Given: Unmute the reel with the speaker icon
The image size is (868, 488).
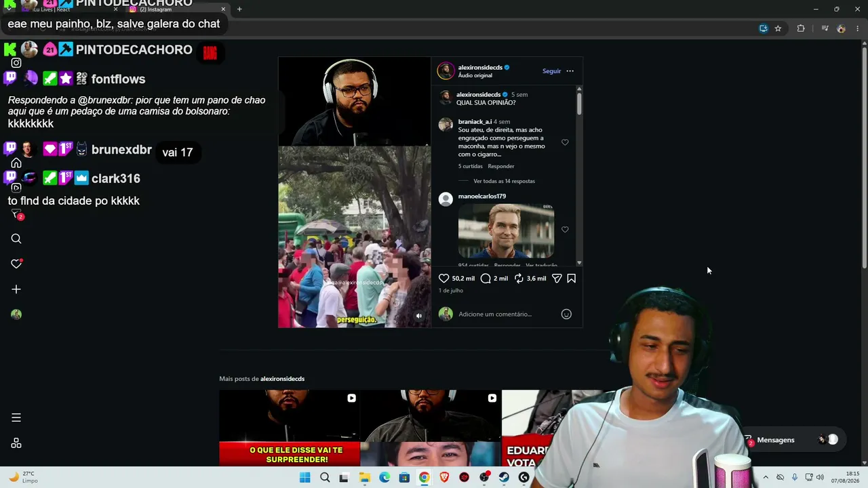Looking at the screenshot, I should coord(418,316).
